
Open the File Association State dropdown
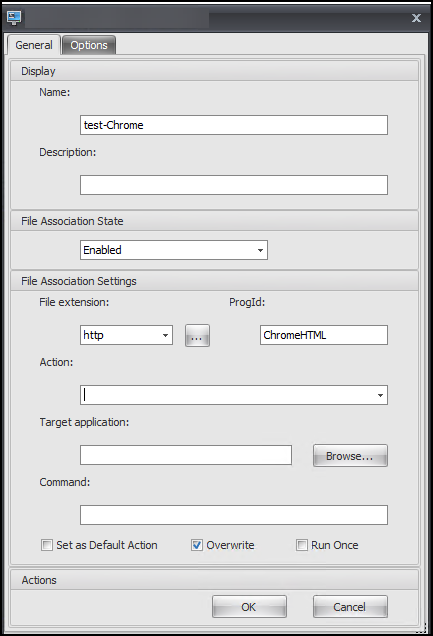(174, 250)
